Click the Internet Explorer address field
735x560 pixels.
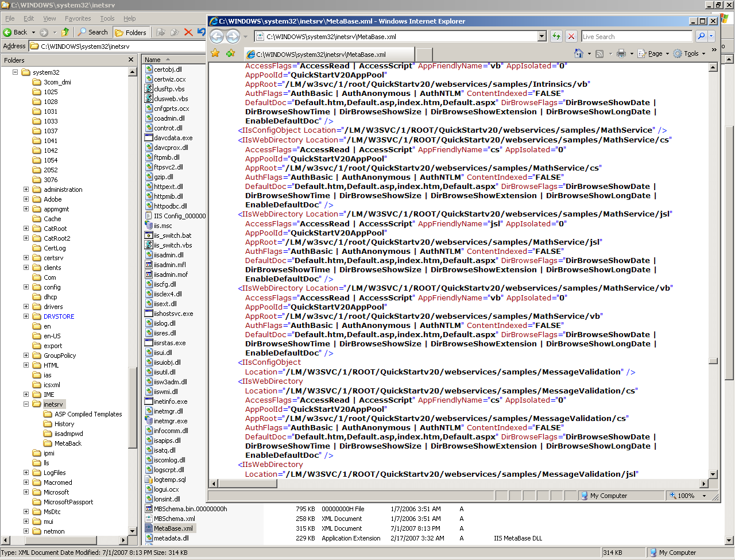click(x=401, y=37)
